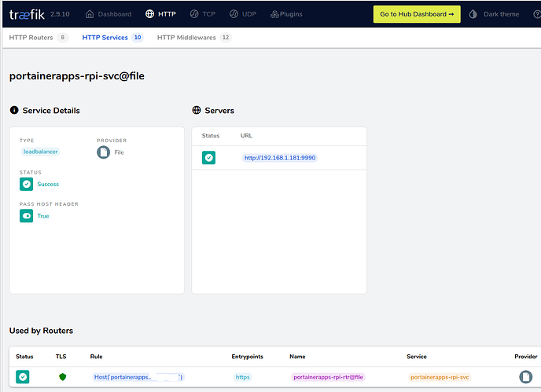This screenshot has height=392, width=541.
Task: Open the Plugins nav item
Action: (286, 14)
